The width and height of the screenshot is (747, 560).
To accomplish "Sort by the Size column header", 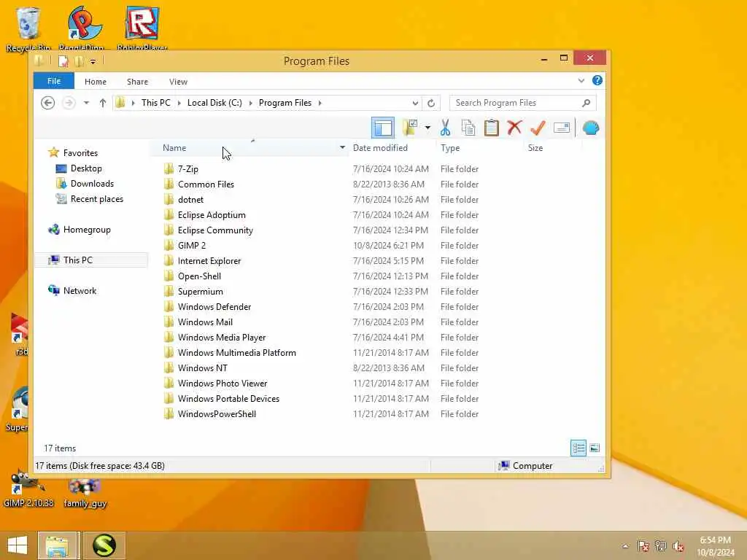I will (x=535, y=148).
